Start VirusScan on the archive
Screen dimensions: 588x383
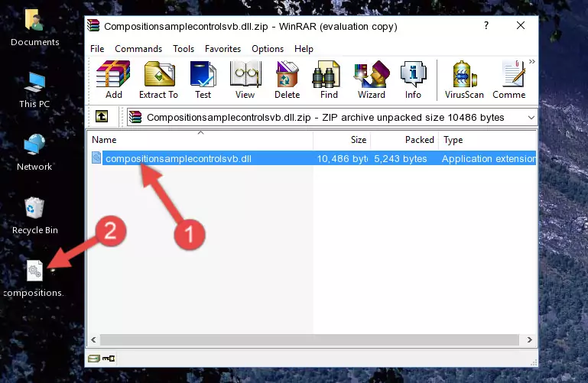pos(464,80)
